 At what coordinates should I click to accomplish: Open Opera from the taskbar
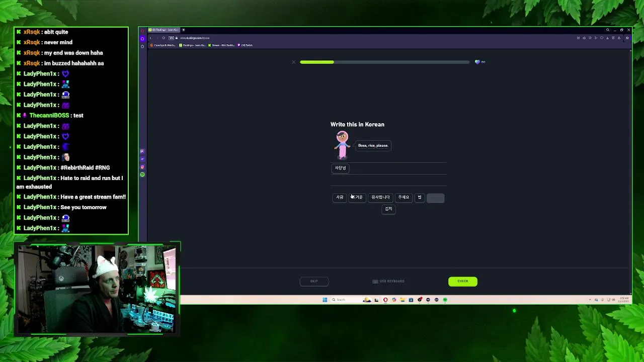point(385,300)
